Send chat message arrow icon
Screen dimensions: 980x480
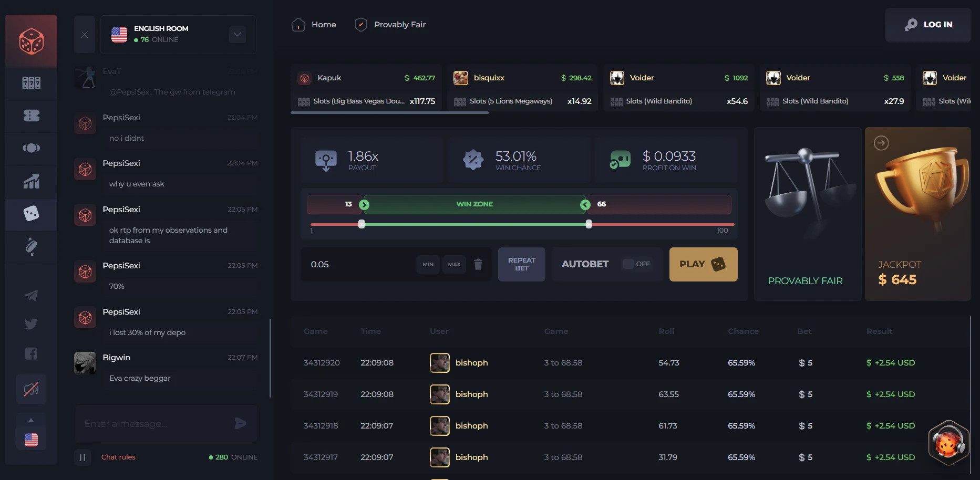point(241,423)
